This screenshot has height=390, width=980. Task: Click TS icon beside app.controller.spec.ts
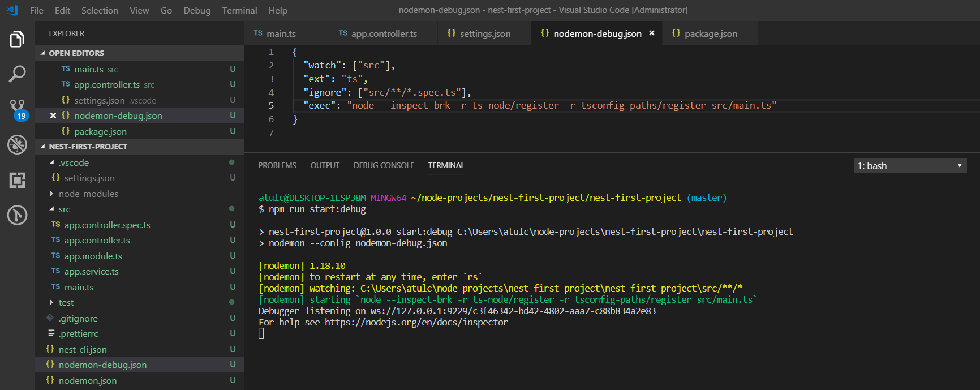click(x=55, y=225)
